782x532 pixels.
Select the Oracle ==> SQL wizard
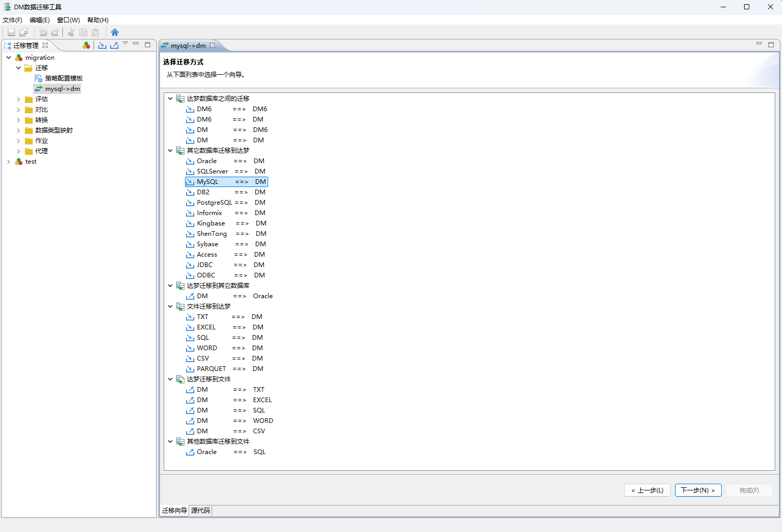tap(226, 452)
